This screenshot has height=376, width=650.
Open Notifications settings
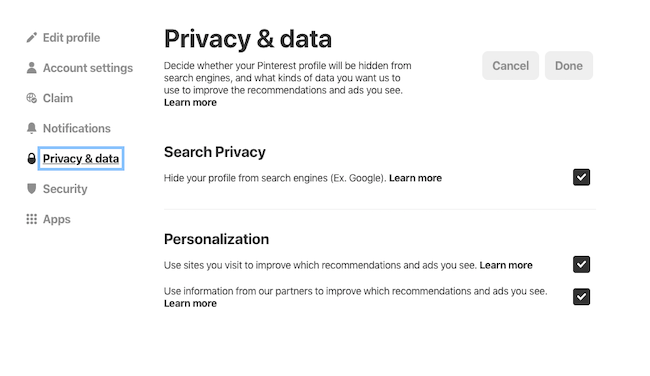click(77, 129)
